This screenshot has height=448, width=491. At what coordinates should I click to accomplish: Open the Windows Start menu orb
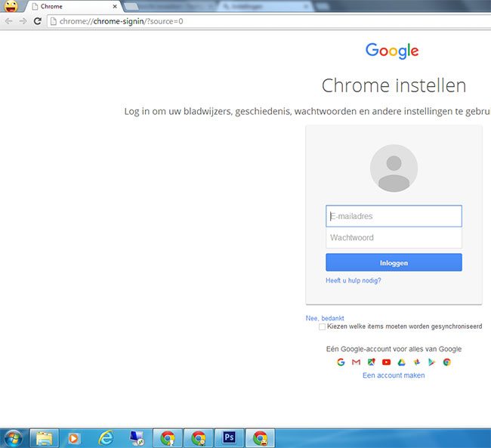coord(14,438)
